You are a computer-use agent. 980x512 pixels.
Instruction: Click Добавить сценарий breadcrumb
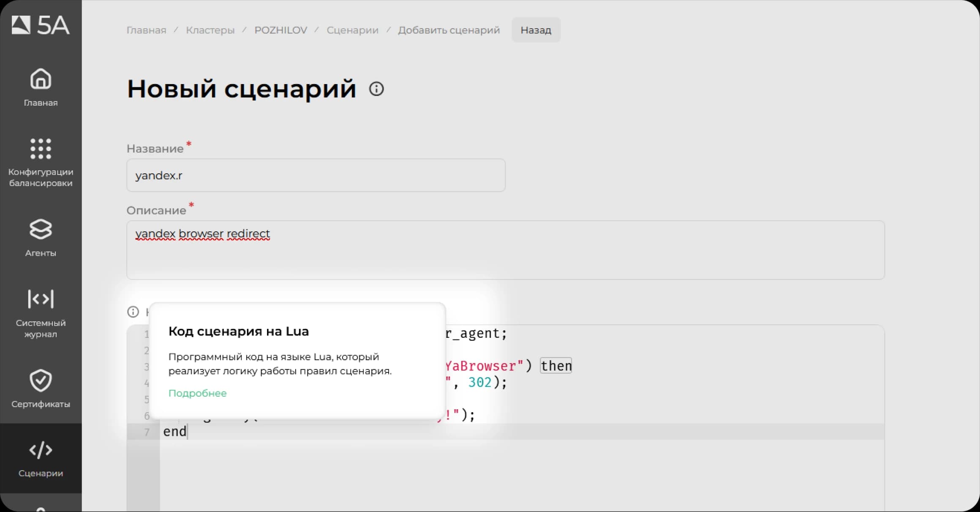pyautogui.click(x=449, y=30)
